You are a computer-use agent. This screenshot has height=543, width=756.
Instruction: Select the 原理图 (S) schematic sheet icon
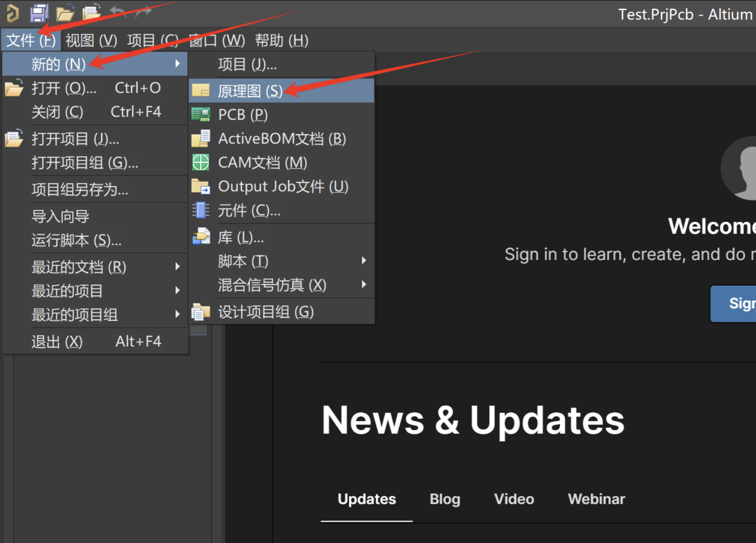201,90
